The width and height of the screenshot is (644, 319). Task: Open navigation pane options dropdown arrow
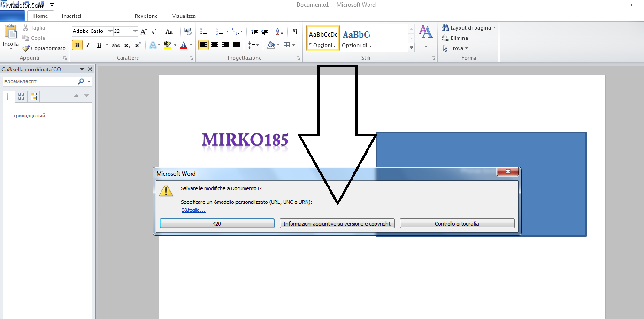pos(82,70)
